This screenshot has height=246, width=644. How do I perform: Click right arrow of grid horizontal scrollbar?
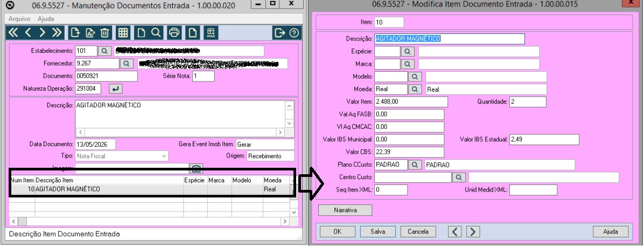point(285,221)
